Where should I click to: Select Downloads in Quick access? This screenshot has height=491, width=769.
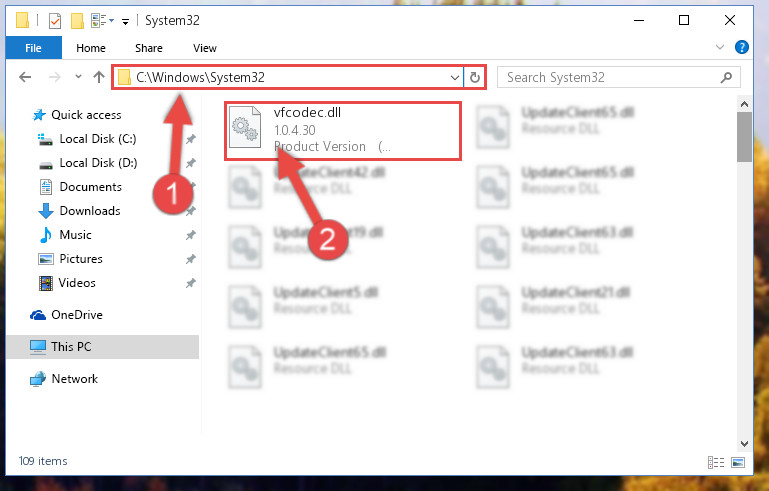[90, 211]
